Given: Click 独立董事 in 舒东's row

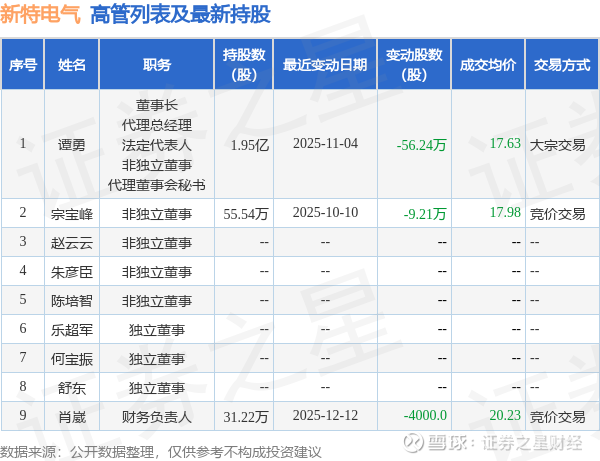Looking at the screenshot, I should [157, 388].
